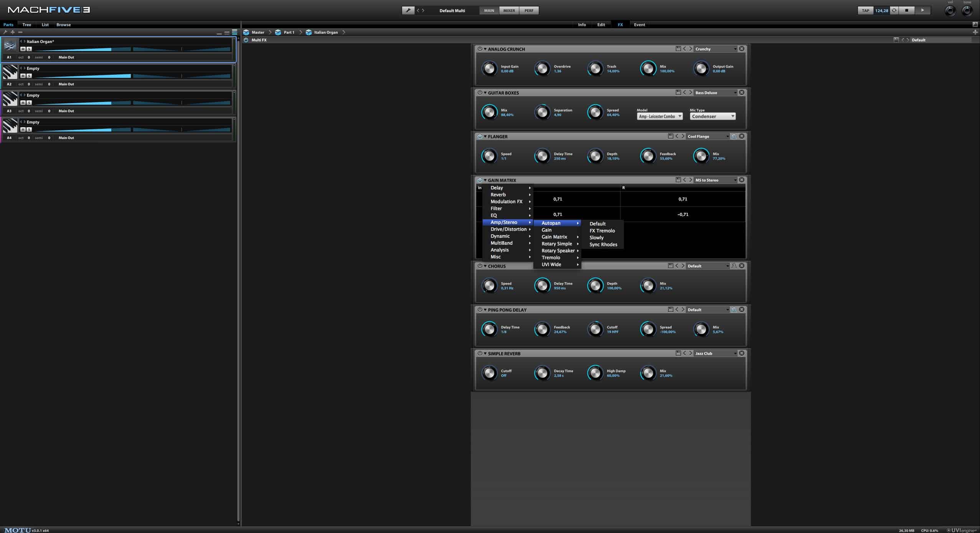Image resolution: width=980 pixels, height=533 pixels.
Task: Choose FX Tremolo autopan preset
Action: click(x=602, y=230)
